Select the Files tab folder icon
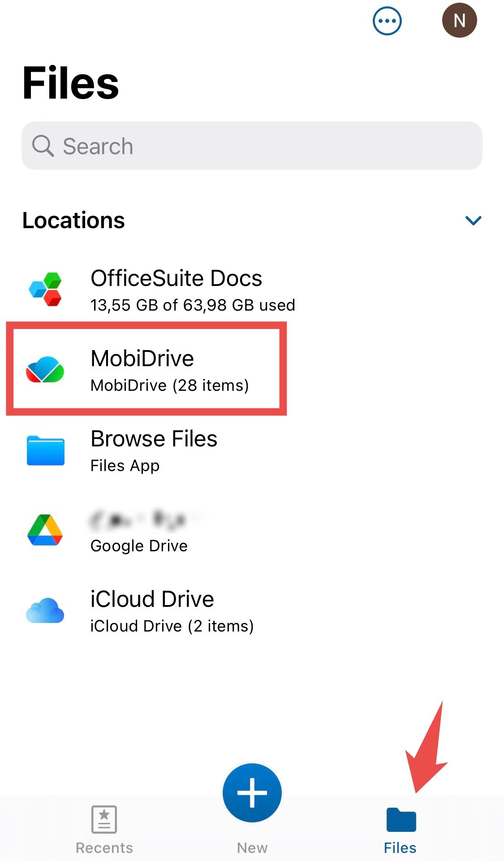Screen dimensions: 504x861 click(401, 819)
